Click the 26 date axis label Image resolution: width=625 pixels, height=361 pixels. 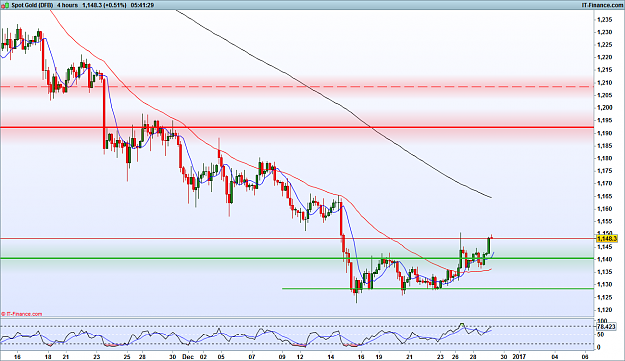point(455,357)
